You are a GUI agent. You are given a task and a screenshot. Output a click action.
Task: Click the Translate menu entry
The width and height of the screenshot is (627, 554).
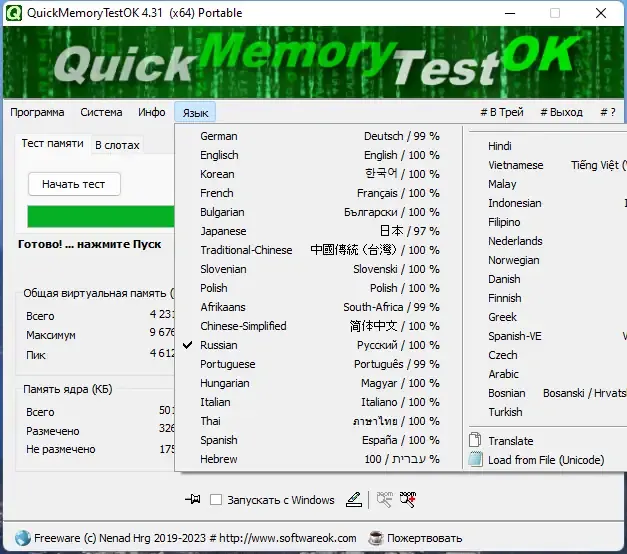tap(546, 441)
